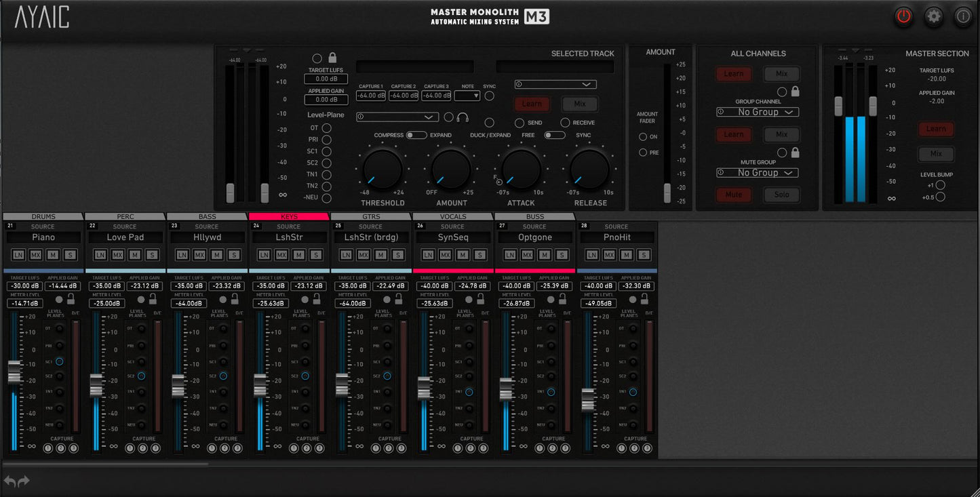The height and width of the screenshot is (497, 980).
Task: Click the Learn button in the Selected Track panel
Action: [532, 103]
